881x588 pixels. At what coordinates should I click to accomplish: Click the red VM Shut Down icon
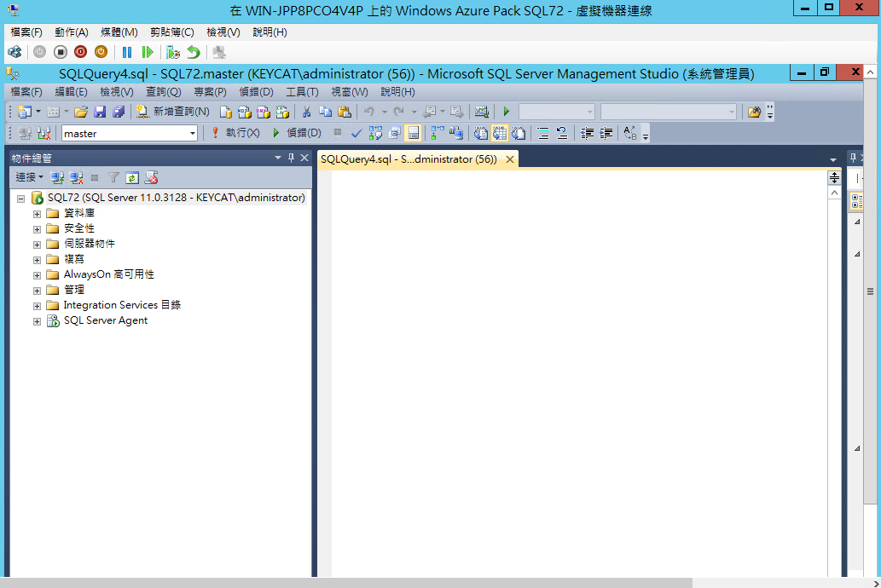pos(80,52)
